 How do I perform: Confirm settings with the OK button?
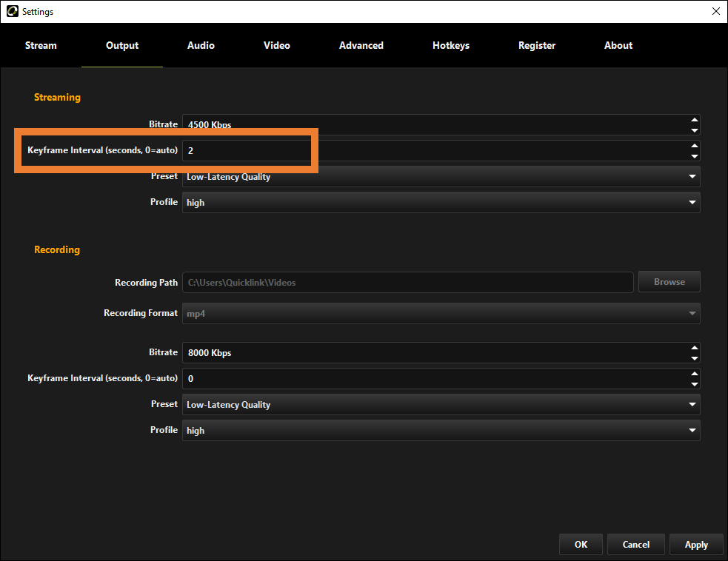pyautogui.click(x=581, y=544)
